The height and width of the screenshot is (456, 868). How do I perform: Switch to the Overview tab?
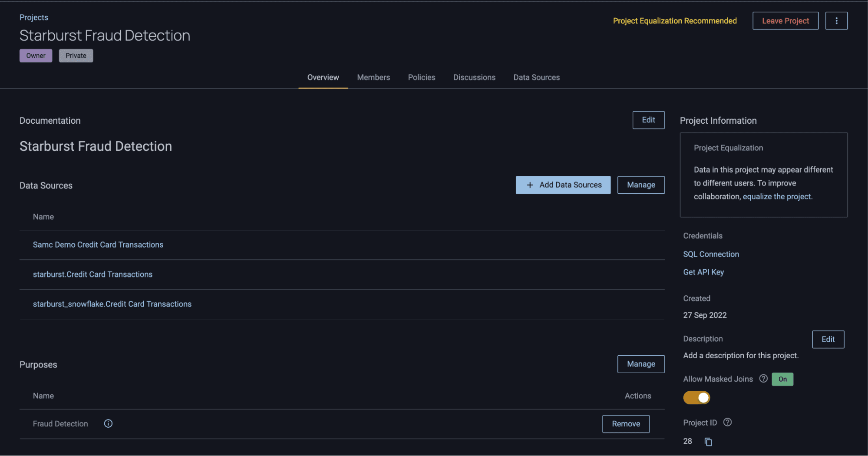(323, 77)
